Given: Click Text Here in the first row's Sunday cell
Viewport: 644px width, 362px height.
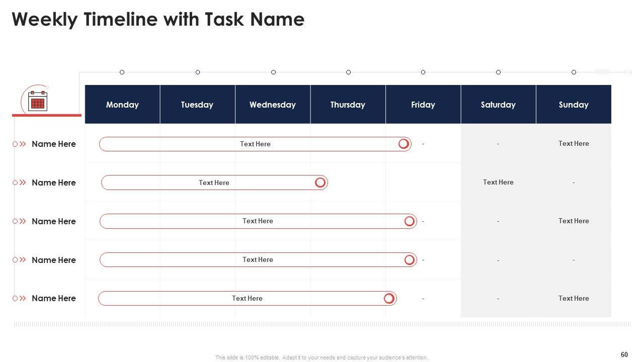Looking at the screenshot, I should [574, 143].
